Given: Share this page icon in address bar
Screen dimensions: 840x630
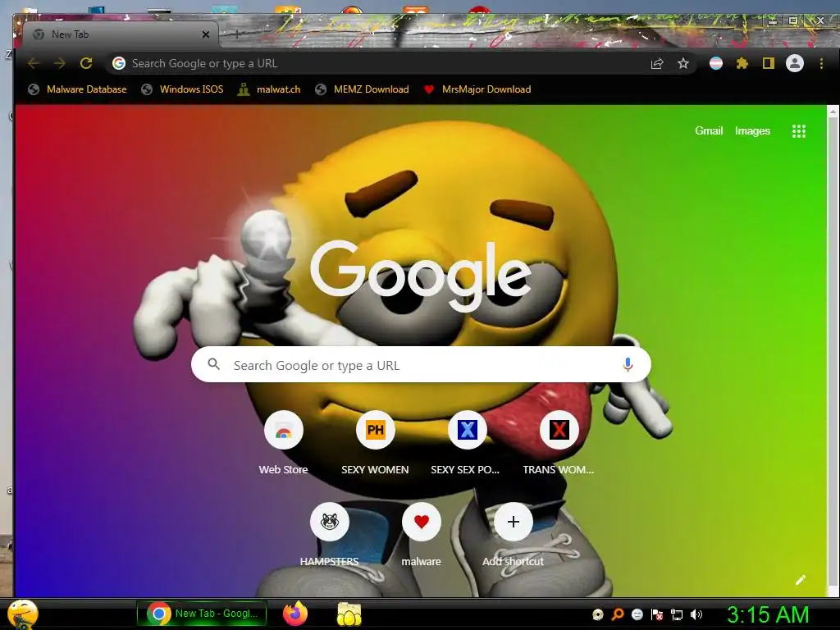Looking at the screenshot, I should (657, 64).
